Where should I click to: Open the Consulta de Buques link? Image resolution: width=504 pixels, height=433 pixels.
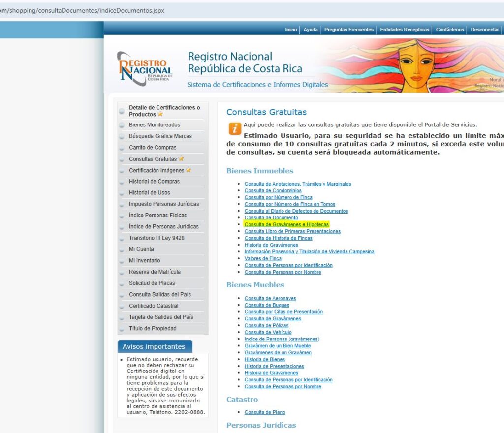(x=267, y=305)
